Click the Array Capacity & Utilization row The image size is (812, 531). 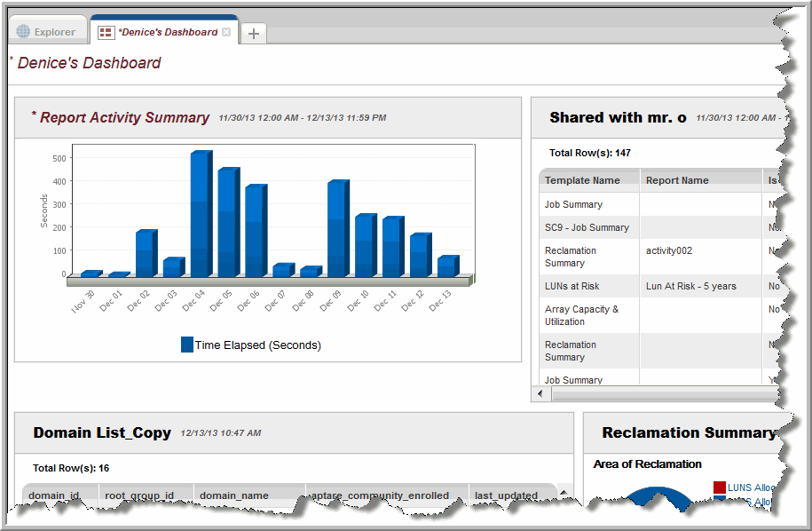pos(581,315)
